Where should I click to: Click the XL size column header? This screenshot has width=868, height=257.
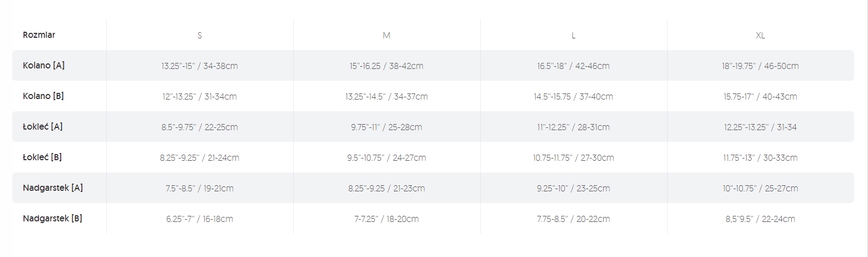point(761,35)
